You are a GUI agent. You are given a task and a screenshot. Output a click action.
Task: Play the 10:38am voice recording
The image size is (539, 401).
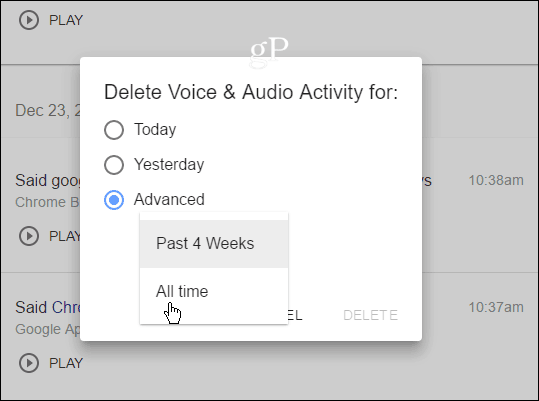click(x=29, y=236)
